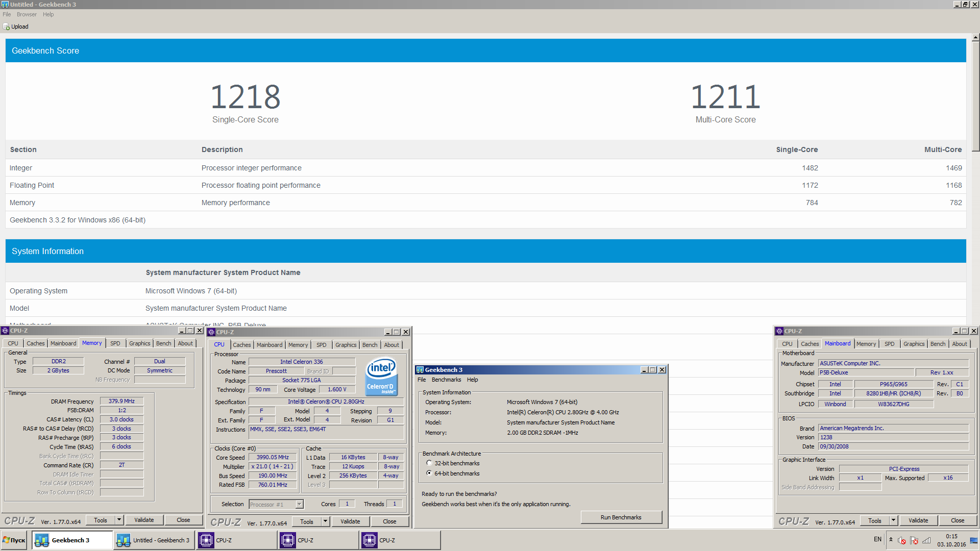Viewport: 980px width, 551px height.
Task: Click the CPU-Z title icon of Memory window
Action: (x=5, y=331)
